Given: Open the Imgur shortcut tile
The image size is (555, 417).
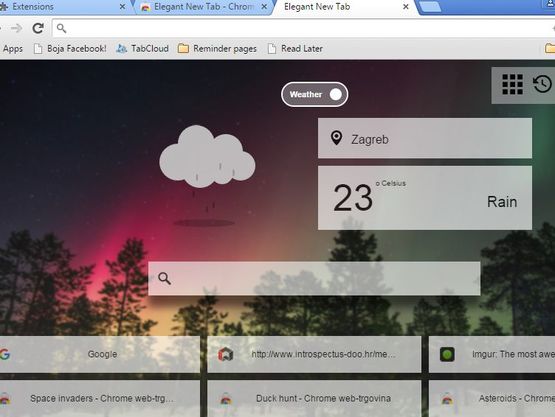Looking at the screenshot, I should 492,354.
